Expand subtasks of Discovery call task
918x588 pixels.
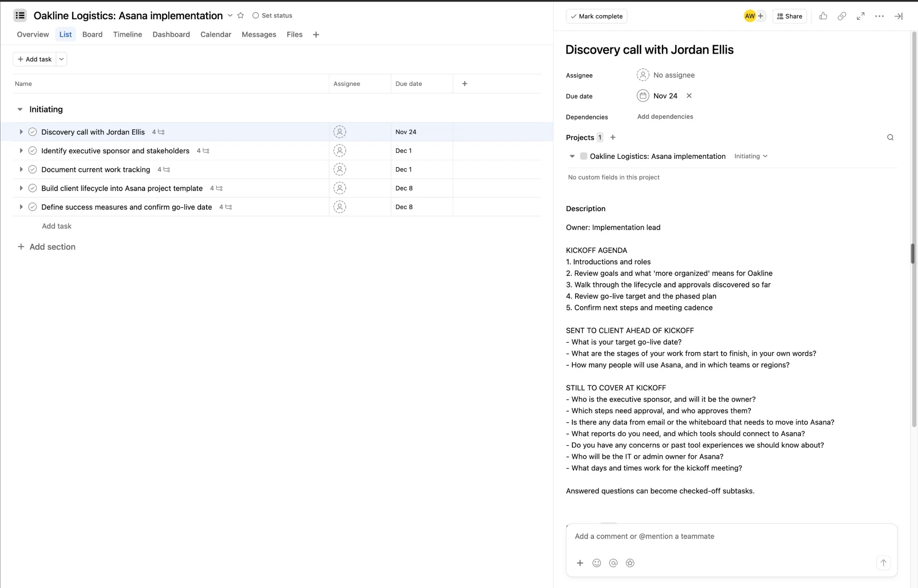(21, 132)
